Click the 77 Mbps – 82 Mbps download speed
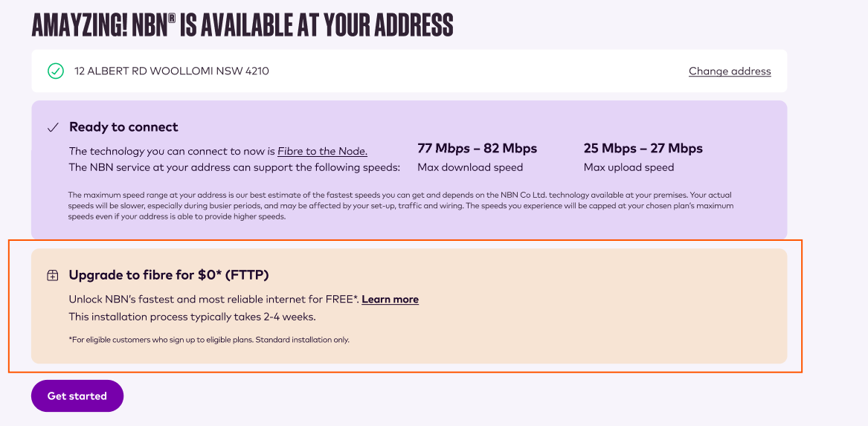 (478, 148)
